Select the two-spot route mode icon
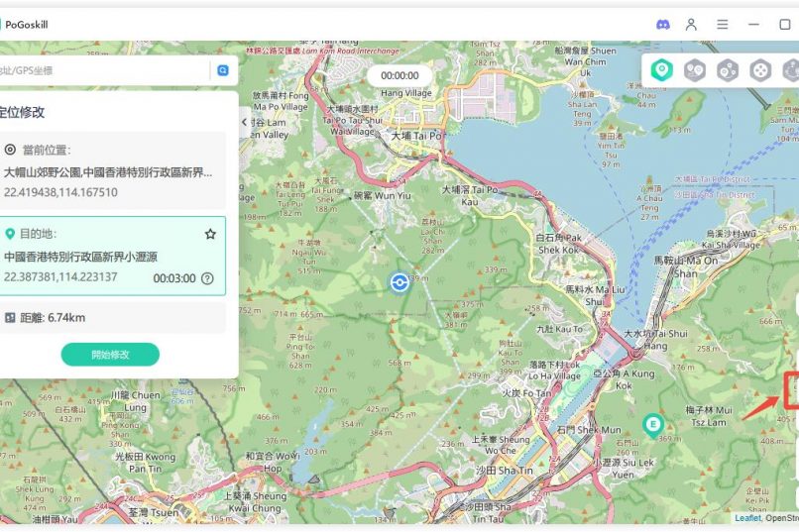This screenshot has height=532, width=799. pos(695,69)
